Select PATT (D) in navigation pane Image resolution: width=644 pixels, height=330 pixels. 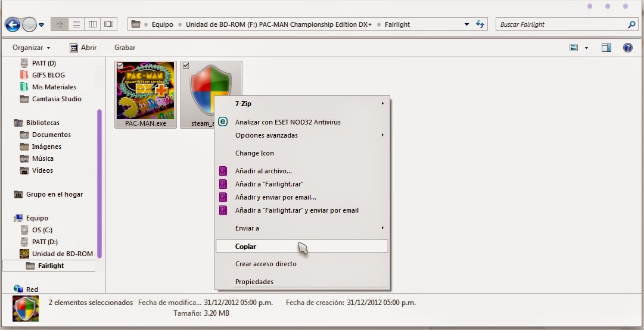pos(44,63)
